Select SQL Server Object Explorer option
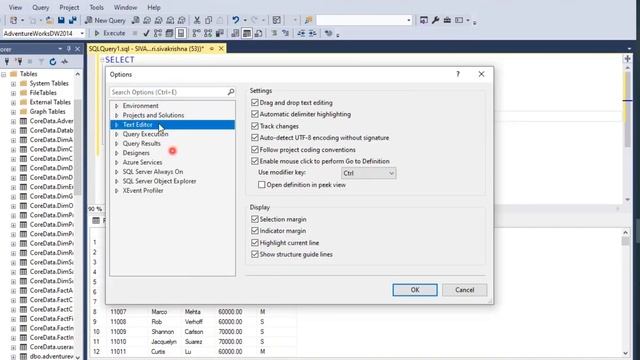The image size is (640, 360). tap(159, 181)
